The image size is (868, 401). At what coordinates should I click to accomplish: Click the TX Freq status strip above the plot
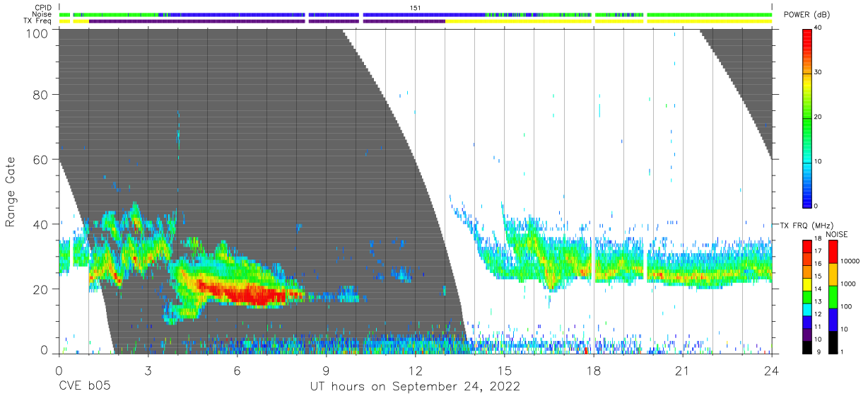[416, 21]
